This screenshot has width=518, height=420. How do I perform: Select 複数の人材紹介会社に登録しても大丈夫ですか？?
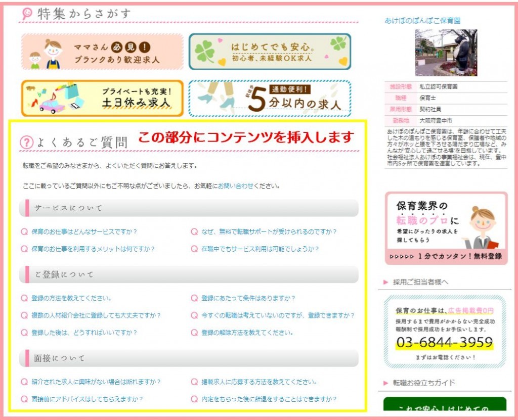click(x=96, y=315)
